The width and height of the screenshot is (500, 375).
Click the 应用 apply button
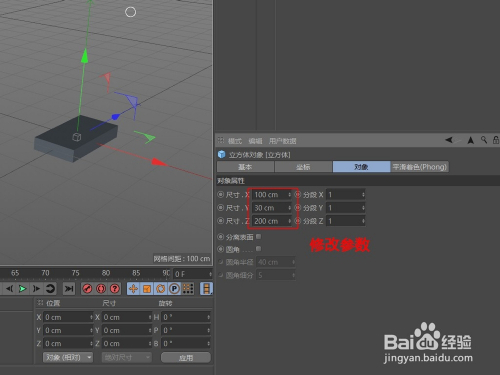tap(186, 357)
